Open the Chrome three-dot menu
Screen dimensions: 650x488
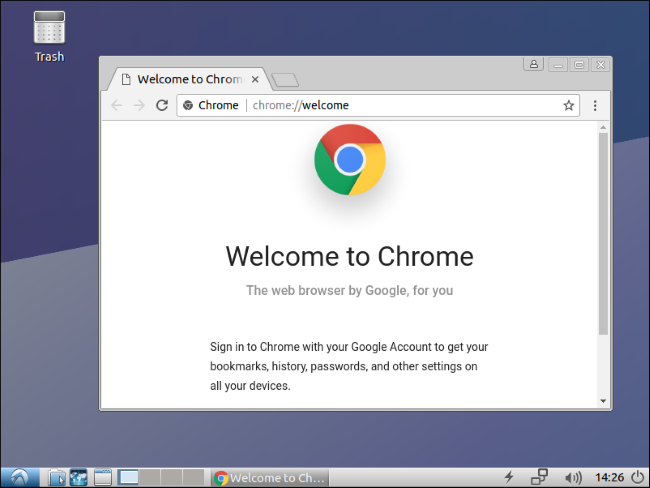click(x=595, y=105)
